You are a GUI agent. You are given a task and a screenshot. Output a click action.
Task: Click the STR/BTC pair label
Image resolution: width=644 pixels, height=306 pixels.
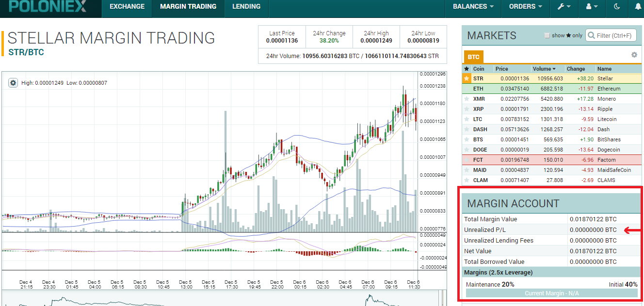[x=26, y=52]
